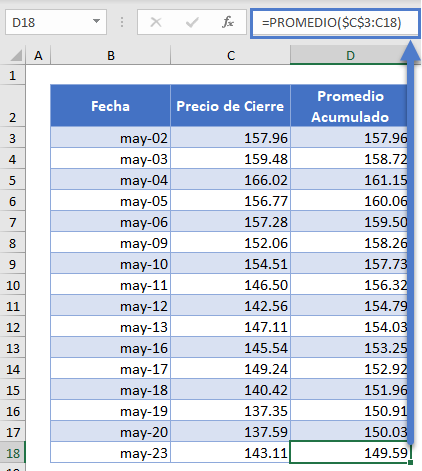Select the may-04 date cell
422x471 pixels.
click(110, 180)
